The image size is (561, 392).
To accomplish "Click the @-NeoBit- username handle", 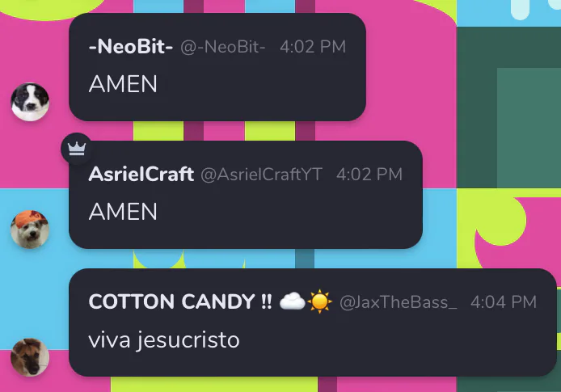I will [x=223, y=47].
